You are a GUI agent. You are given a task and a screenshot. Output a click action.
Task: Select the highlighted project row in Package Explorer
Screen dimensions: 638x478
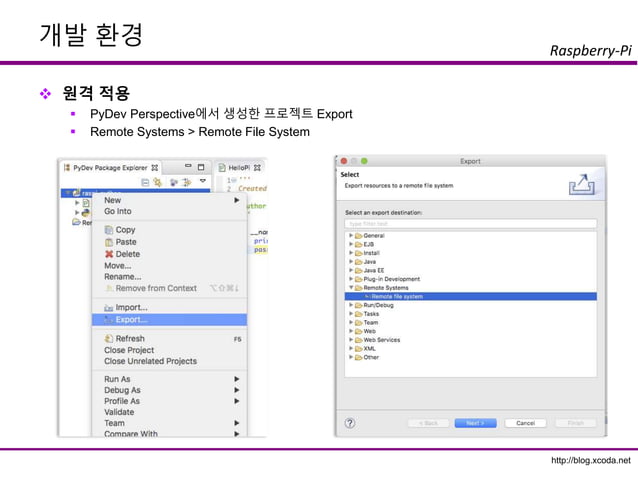click(x=135, y=193)
